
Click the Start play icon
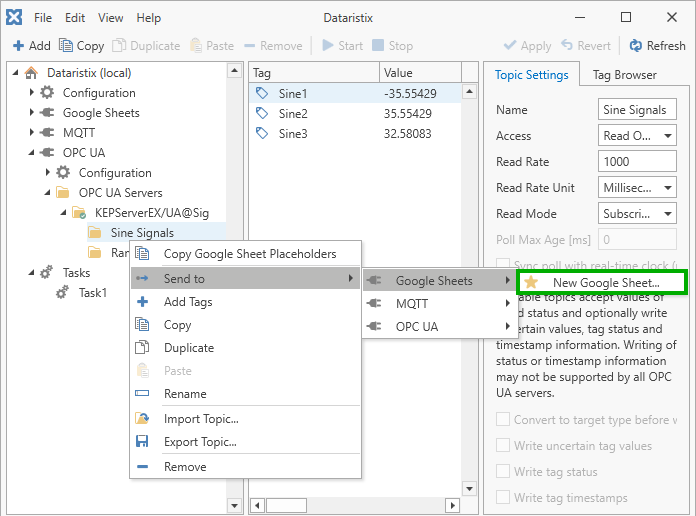click(328, 45)
